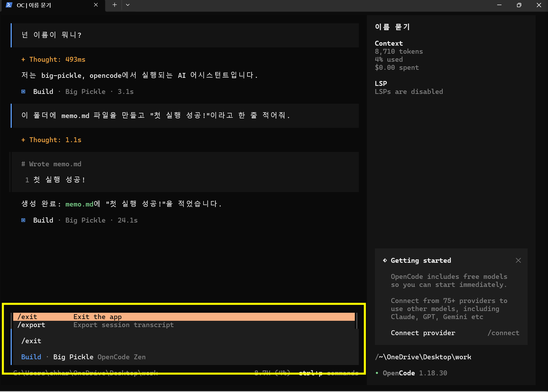Click the OpenCode 1.18.30 version label
This screenshot has width=548, height=392.
pos(415,373)
